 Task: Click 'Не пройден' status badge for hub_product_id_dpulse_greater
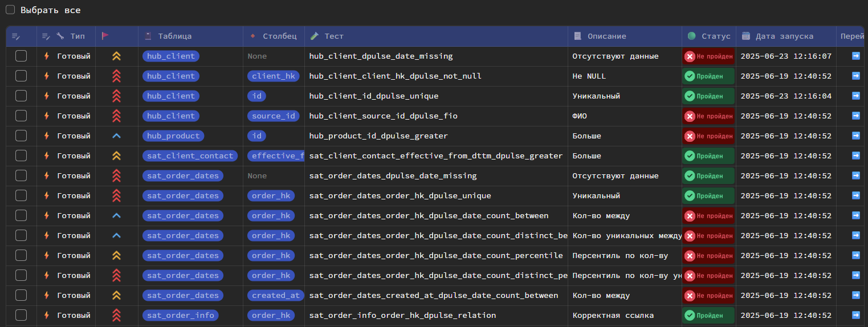pyautogui.click(x=708, y=136)
